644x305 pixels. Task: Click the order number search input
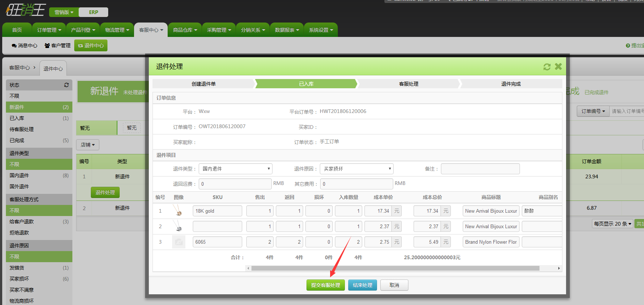tap(627, 111)
